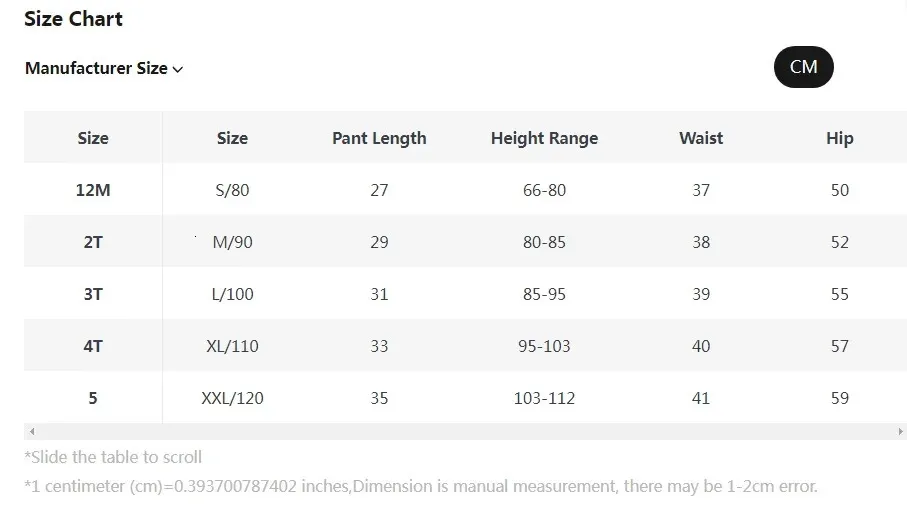Click the left scroll arrow under the table
The image size is (907, 512).
(x=32, y=431)
